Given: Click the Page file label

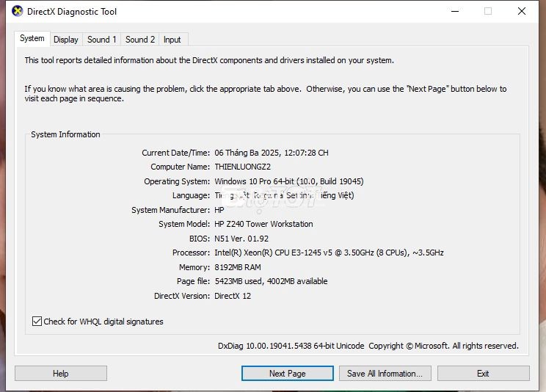Looking at the screenshot, I should coord(193,281).
